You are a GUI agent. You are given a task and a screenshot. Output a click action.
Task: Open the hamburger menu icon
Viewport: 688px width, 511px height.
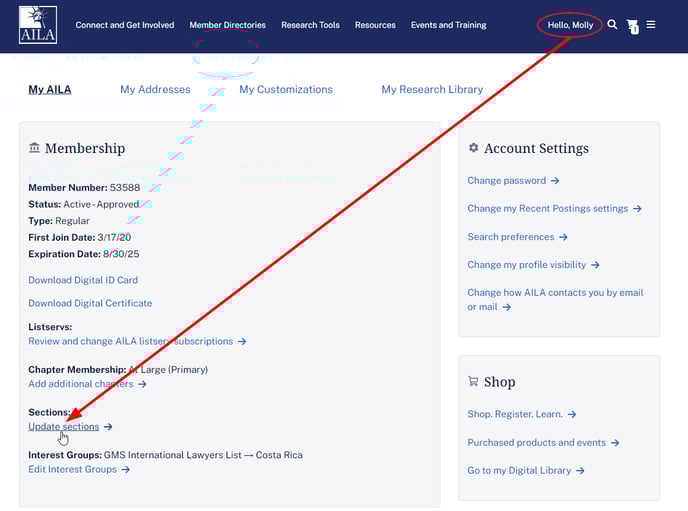coord(651,24)
